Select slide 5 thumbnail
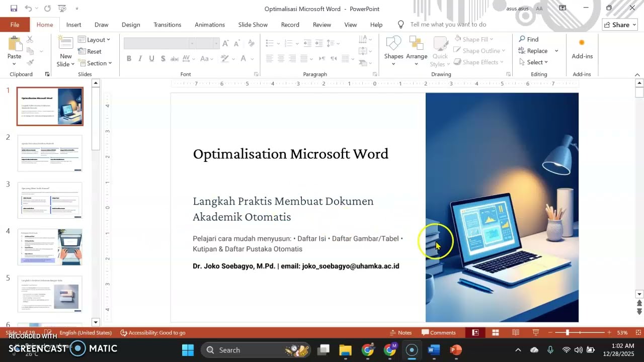 click(x=50, y=294)
